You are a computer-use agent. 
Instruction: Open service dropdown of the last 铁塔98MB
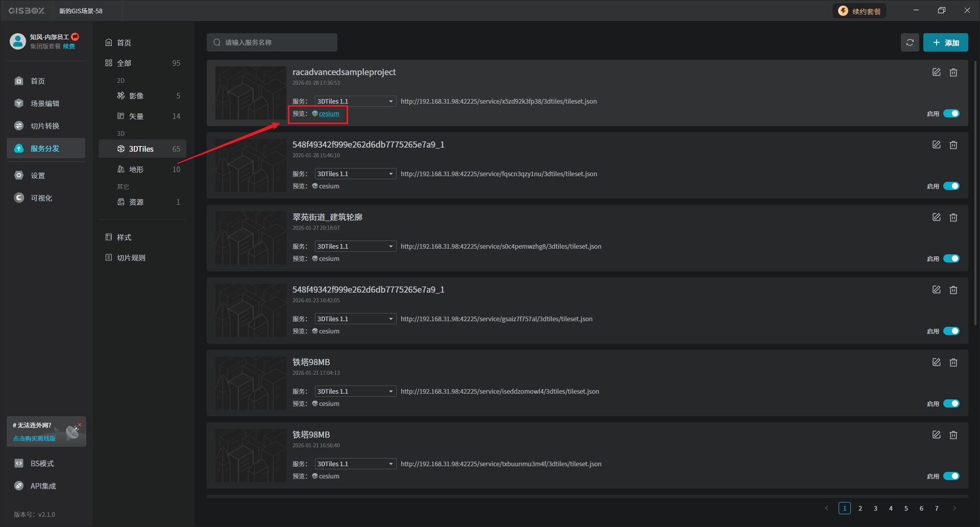click(355, 464)
